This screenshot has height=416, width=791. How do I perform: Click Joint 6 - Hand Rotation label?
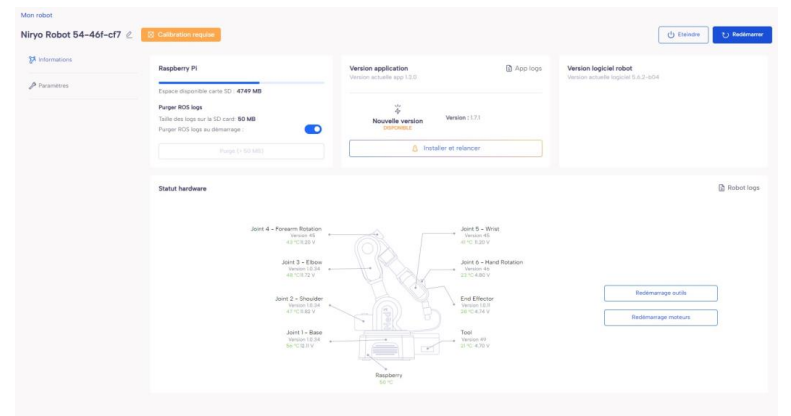pyautogui.click(x=492, y=262)
